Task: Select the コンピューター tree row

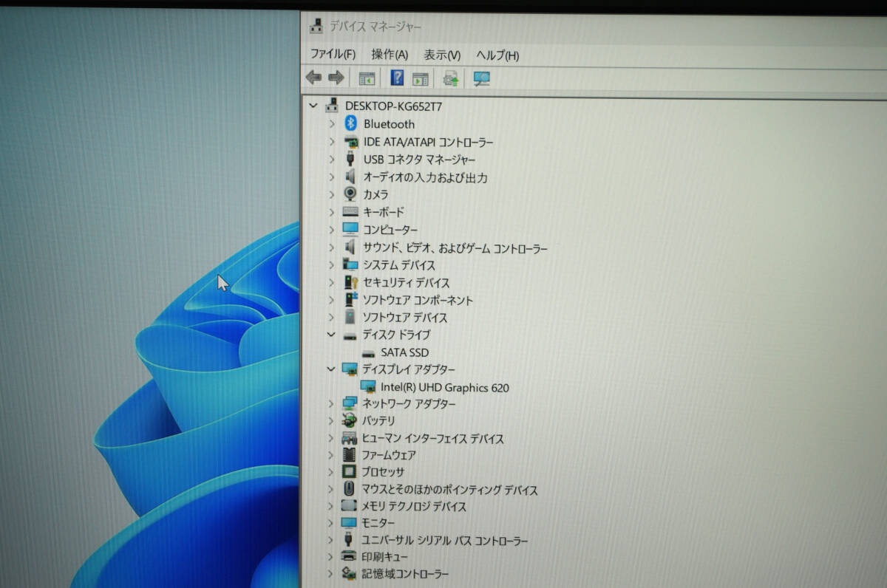Action: (x=390, y=230)
